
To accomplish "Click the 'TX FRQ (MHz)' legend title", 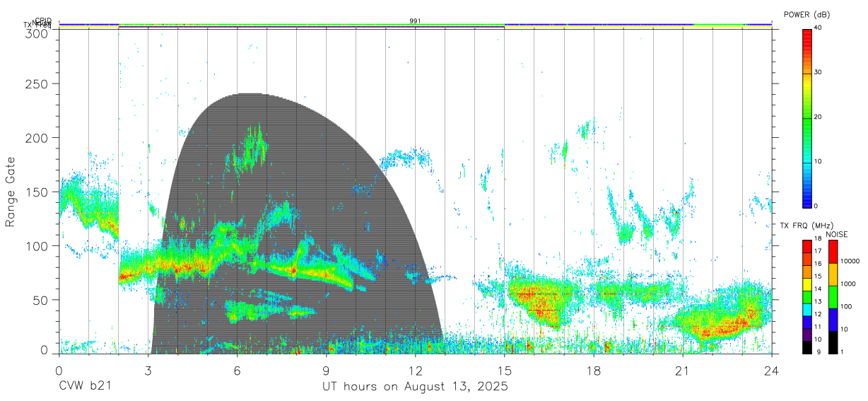I will tap(806, 226).
